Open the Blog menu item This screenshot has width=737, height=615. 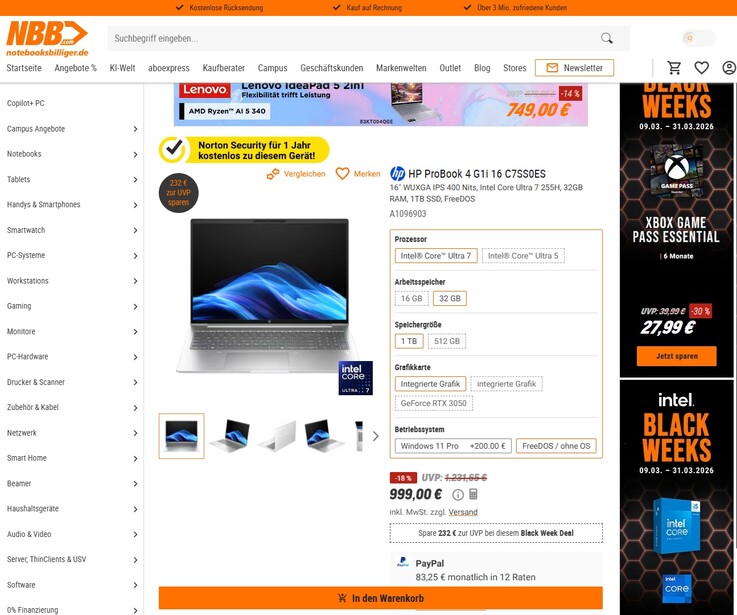pyautogui.click(x=482, y=68)
